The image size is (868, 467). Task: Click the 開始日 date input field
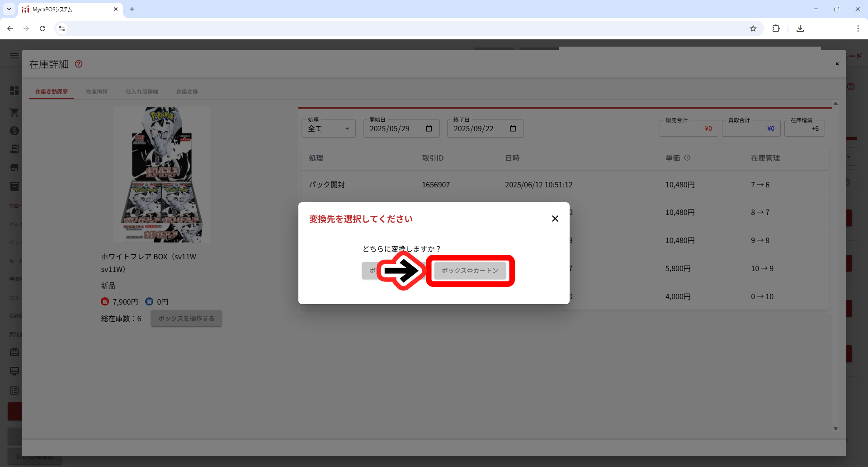pyautogui.click(x=393, y=129)
